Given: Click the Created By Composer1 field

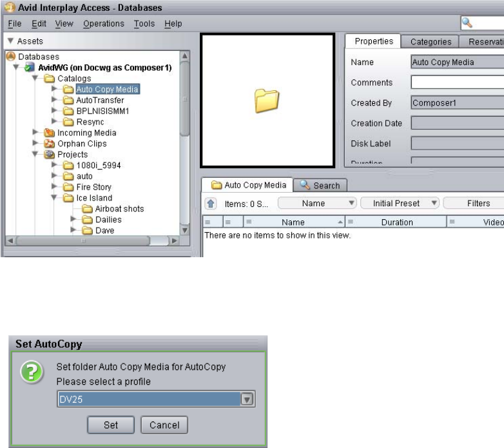Looking at the screenshot, I should [458, 103].
